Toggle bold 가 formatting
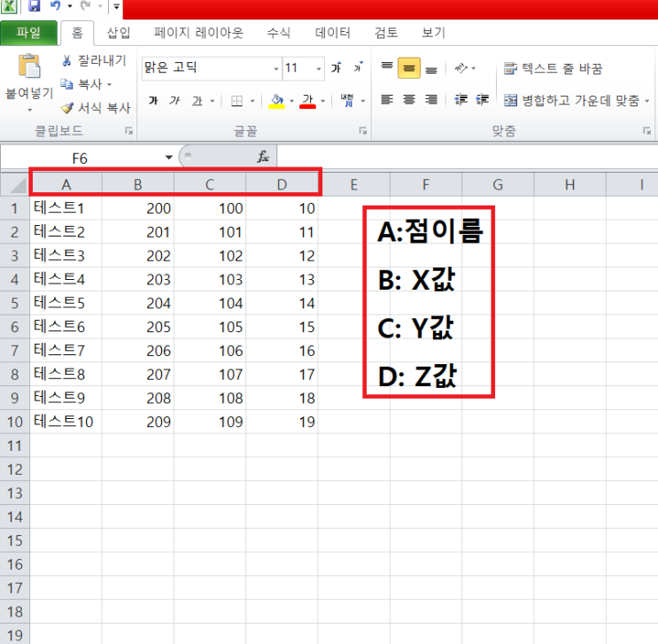658x644 pixels. click(153, 100)
